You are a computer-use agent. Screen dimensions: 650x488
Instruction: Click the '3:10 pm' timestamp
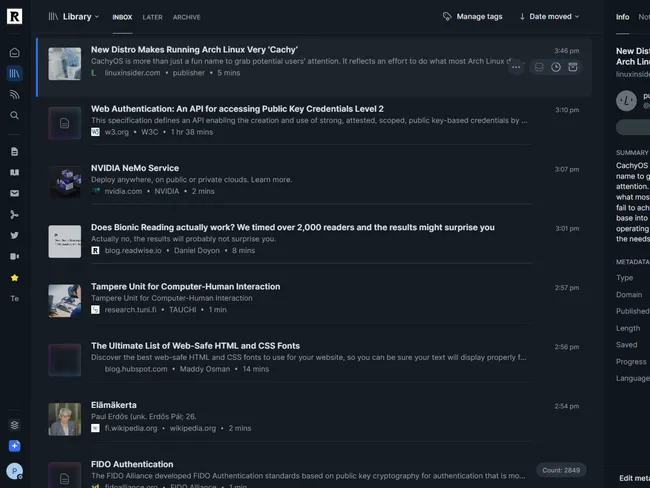(567, 110)
